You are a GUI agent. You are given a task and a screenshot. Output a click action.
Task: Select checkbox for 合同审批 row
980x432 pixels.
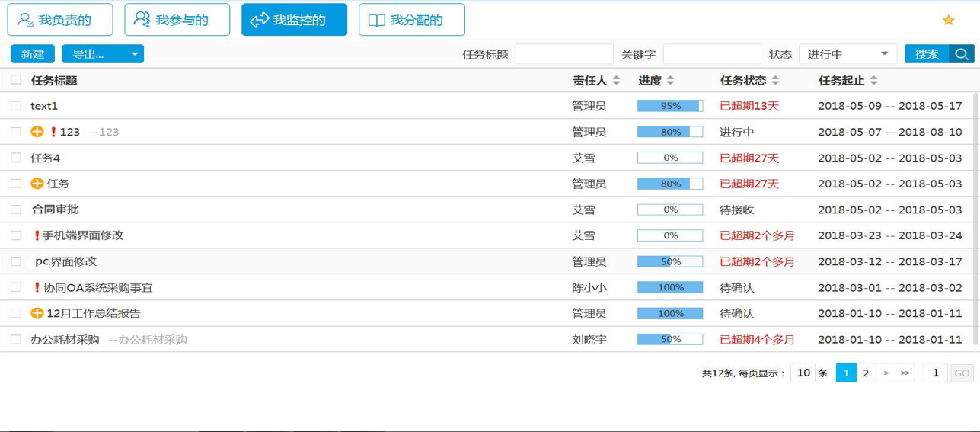pyautogui.click(x=16, y=210)
